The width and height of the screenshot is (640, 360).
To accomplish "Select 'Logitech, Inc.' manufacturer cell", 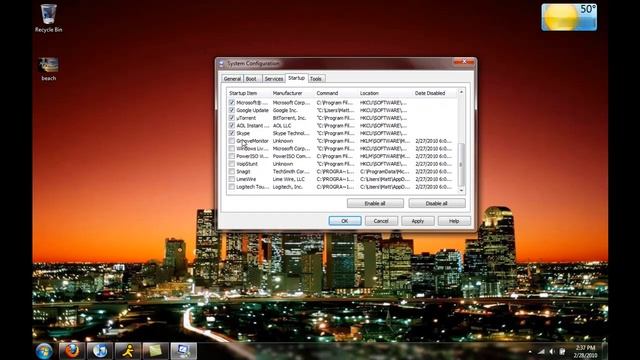I will click(288, 187).
